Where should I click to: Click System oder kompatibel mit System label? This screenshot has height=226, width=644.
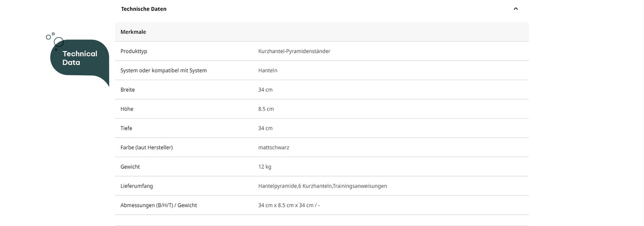point(163,71)
